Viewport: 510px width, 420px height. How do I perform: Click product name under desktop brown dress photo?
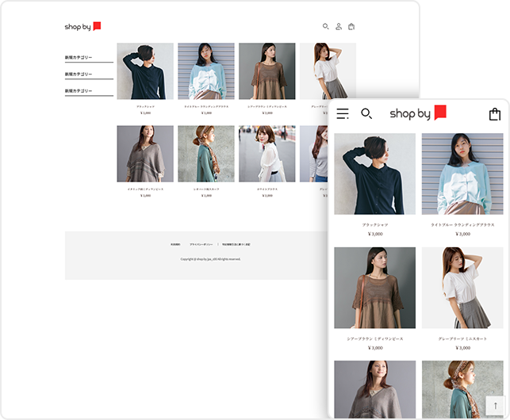tap(267, 107)
